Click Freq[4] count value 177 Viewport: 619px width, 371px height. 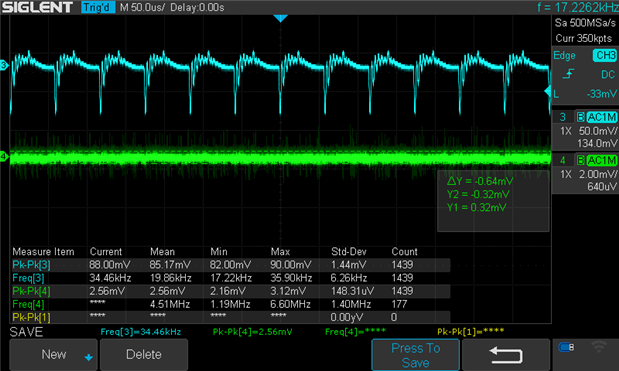tap(400, 304)
